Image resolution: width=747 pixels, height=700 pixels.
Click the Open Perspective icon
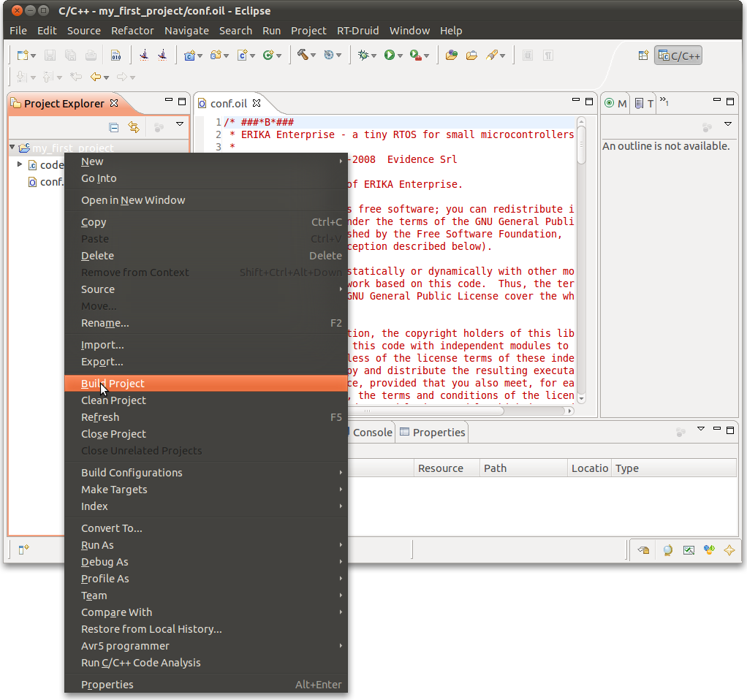point(643,56)
